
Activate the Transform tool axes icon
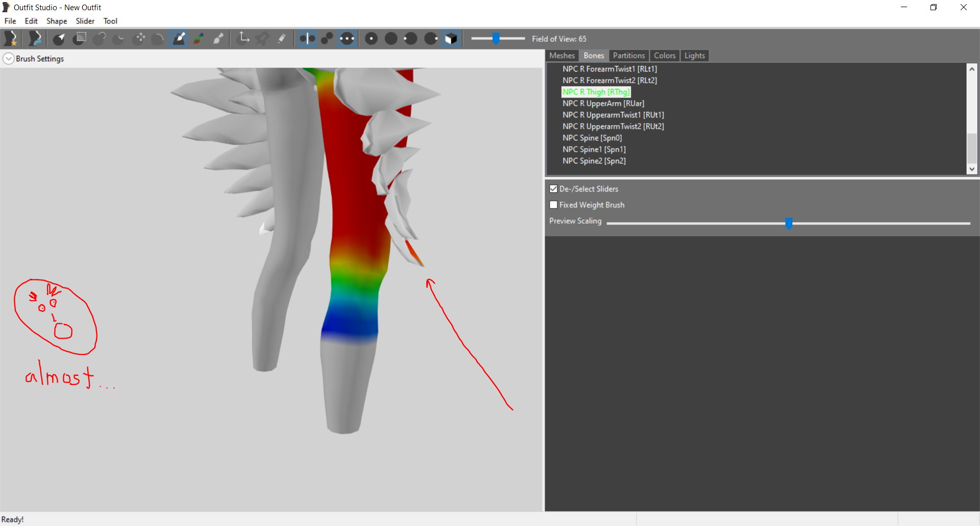pos(243,38)
